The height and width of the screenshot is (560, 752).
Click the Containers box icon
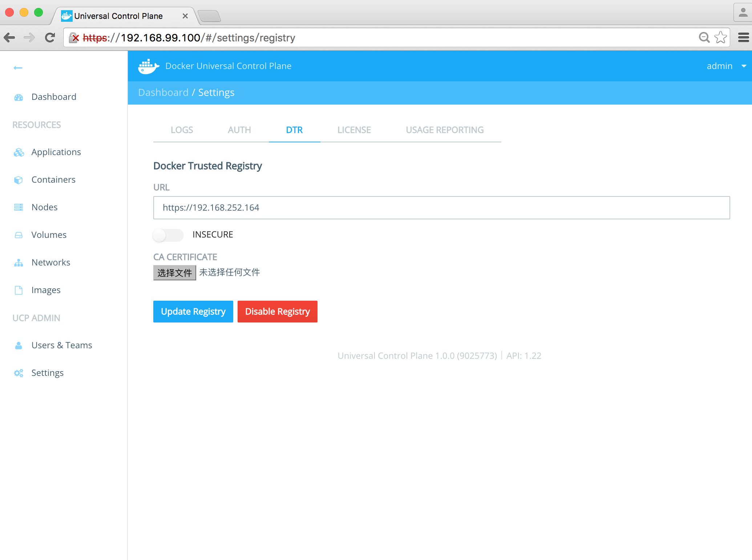point(19,180)
